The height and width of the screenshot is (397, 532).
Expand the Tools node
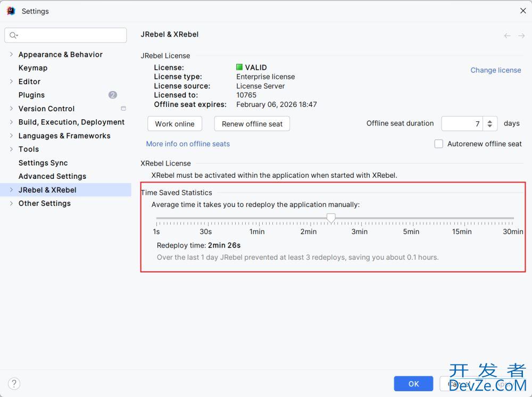pos(11,149)
